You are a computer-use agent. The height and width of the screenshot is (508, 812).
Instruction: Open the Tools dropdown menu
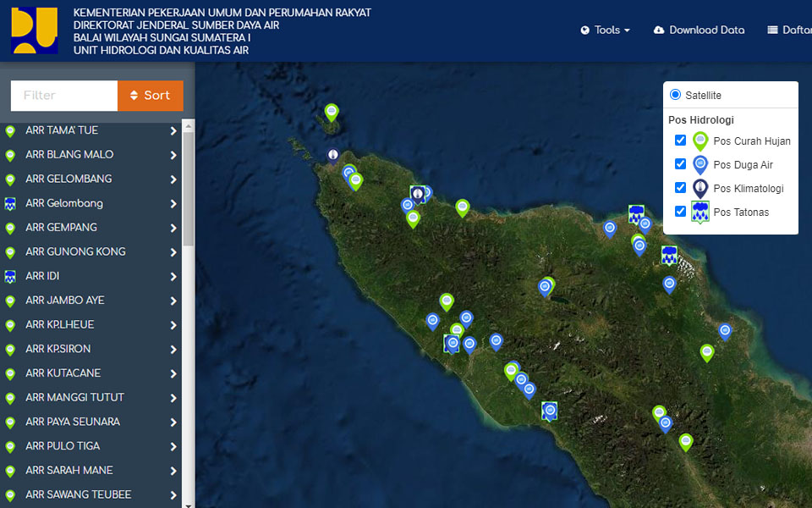(x=606, y=30)
